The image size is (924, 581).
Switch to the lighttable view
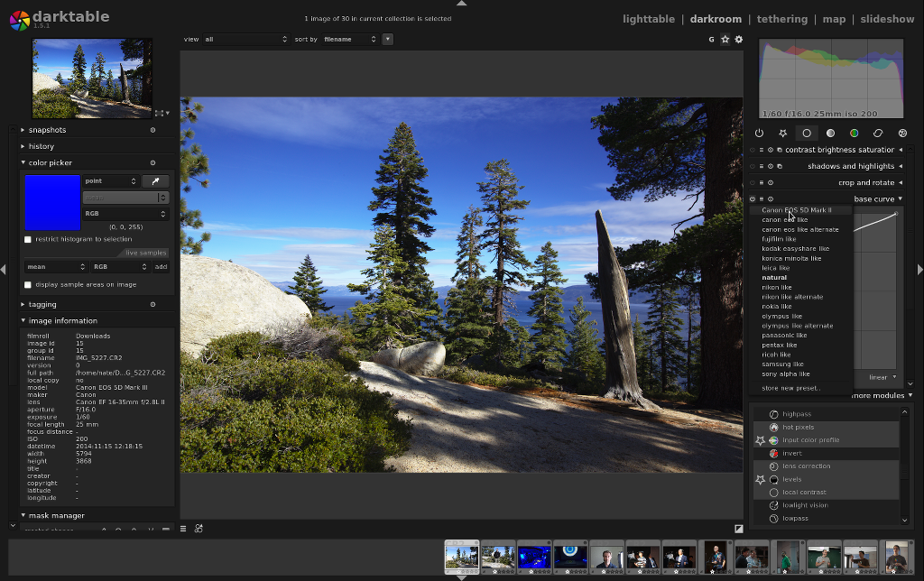(x=648, y=19)
